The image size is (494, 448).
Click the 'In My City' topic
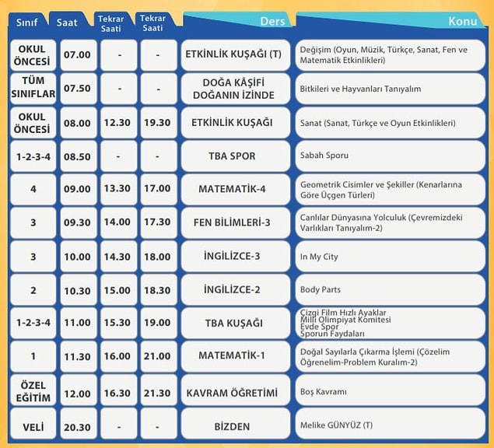[x=390, y=257]
